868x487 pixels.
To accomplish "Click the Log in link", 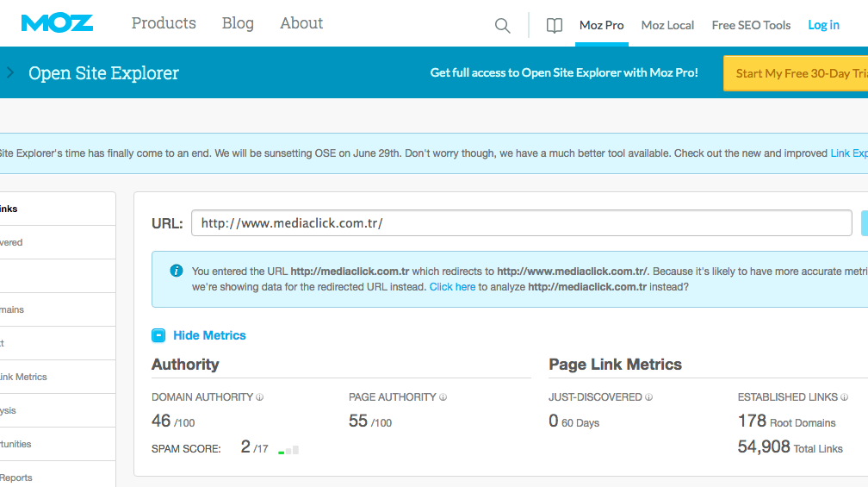I will 823,25.
